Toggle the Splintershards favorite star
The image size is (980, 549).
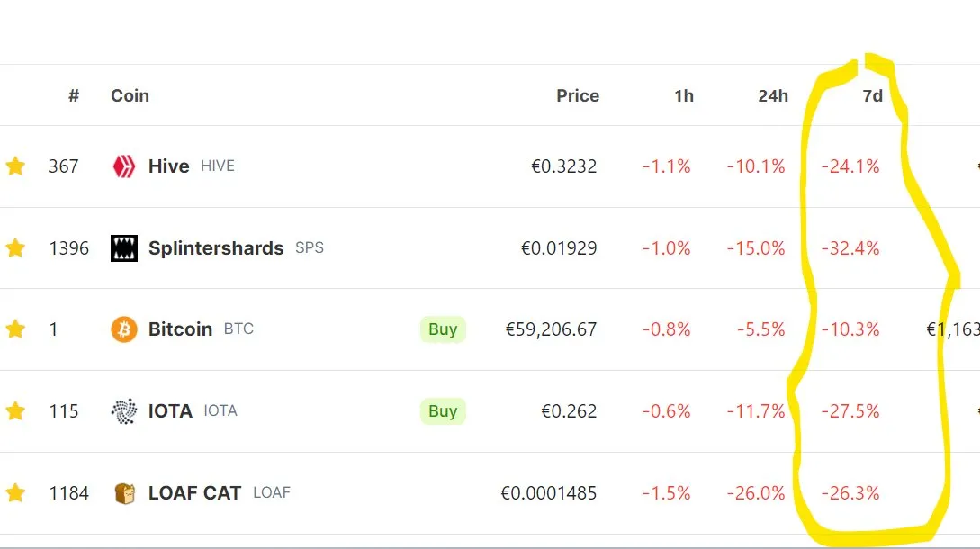click(x=15, y=248)
